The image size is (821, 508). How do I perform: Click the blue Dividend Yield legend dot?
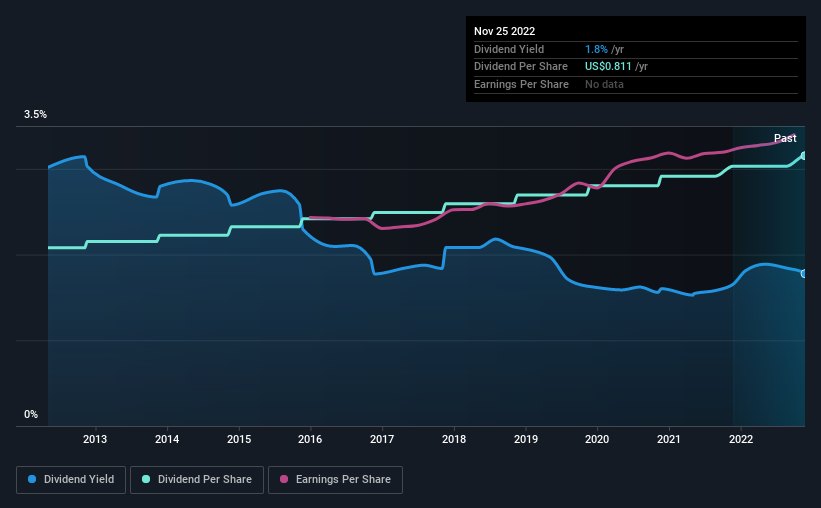point(32,479)
